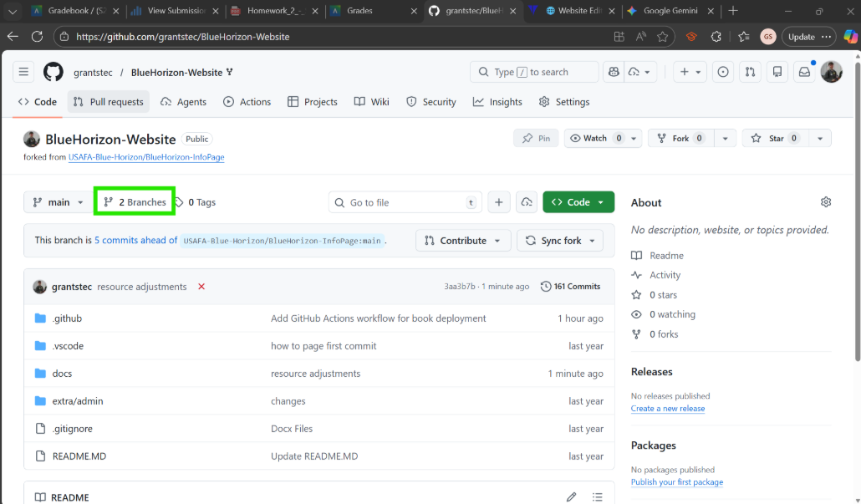Screen dimensions: 861x504
Task: Open the Star lists dropdown arrow
Action: click(x=820, y=139)
